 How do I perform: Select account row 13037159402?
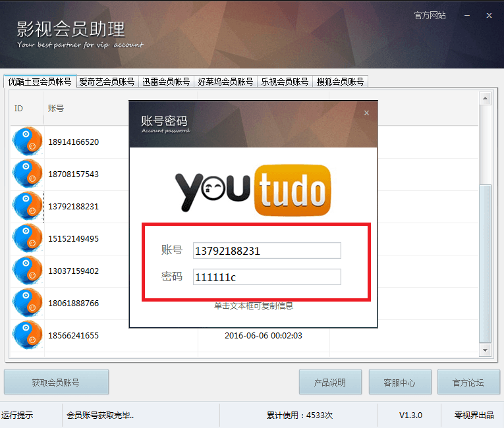click(244, 271)
